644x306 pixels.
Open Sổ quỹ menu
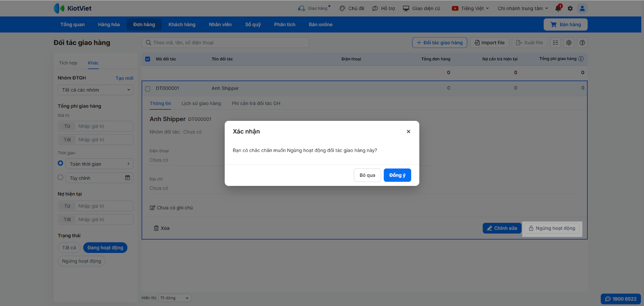253,25
